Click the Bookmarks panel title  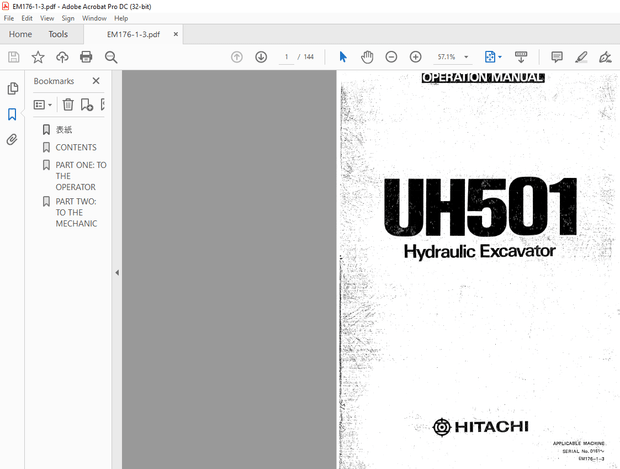(54, 81)
